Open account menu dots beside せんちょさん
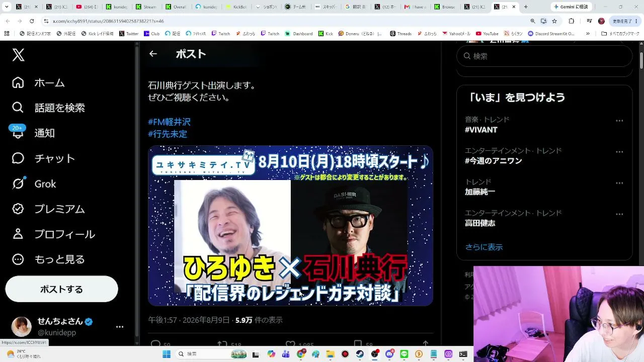The width and height of the screenshot is (644, 362). 120,327
